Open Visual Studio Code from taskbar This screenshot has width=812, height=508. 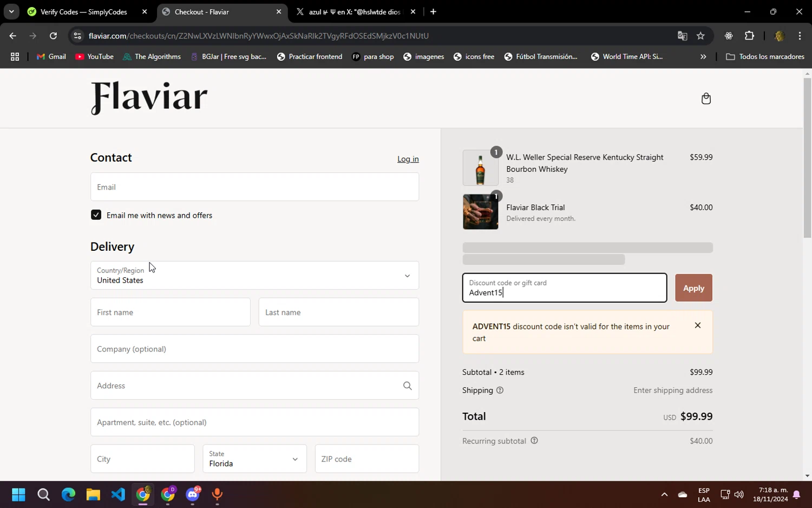tap(118, 494)
